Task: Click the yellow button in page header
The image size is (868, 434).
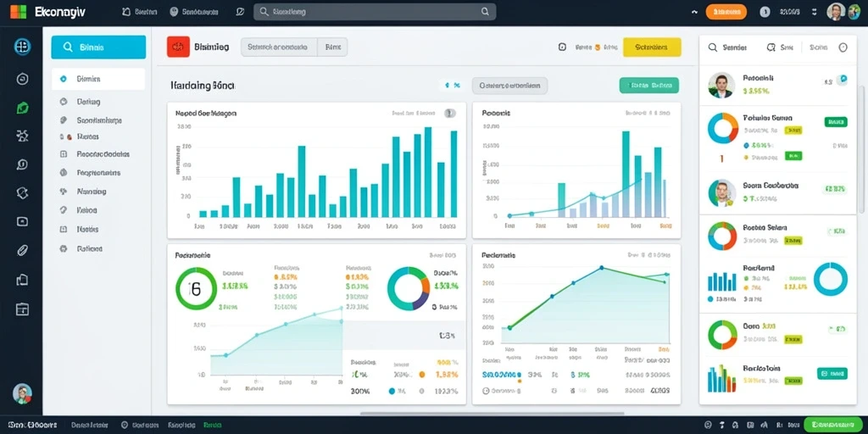Action: 652,47
